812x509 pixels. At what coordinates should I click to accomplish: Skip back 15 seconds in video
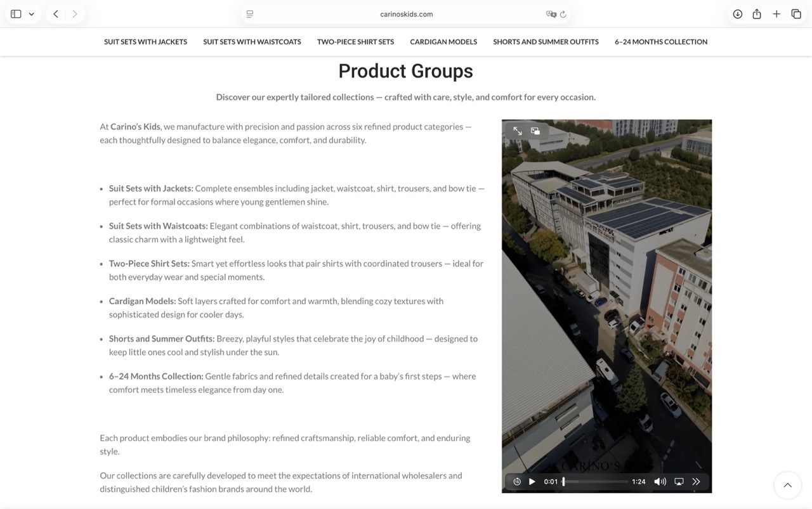coord(517,482)
